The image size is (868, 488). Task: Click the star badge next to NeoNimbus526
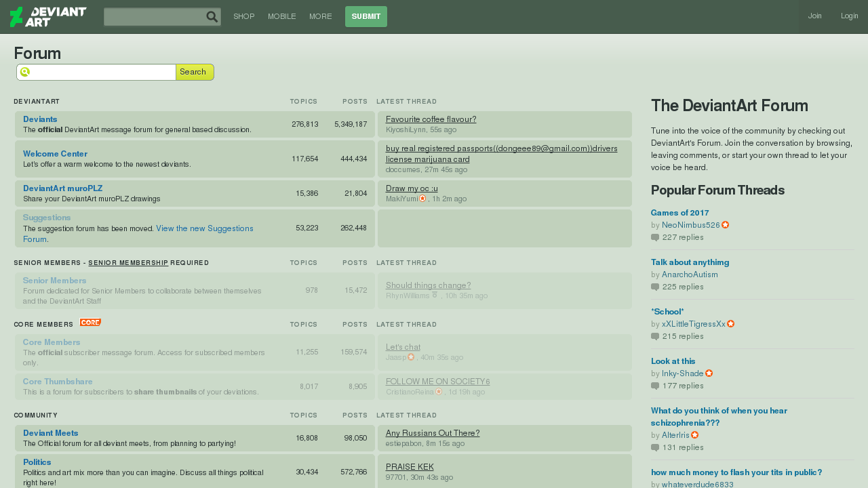[726, 225]
